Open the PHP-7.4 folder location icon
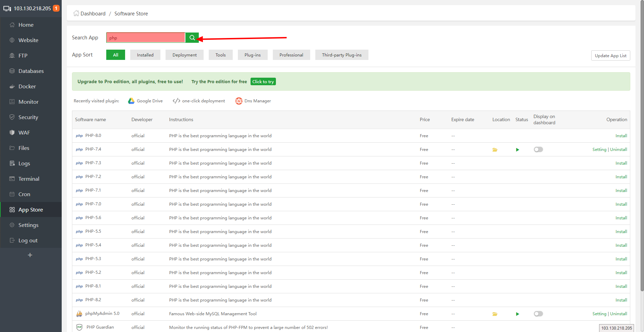This screenshot has height=332, width=644. point(495,150)
